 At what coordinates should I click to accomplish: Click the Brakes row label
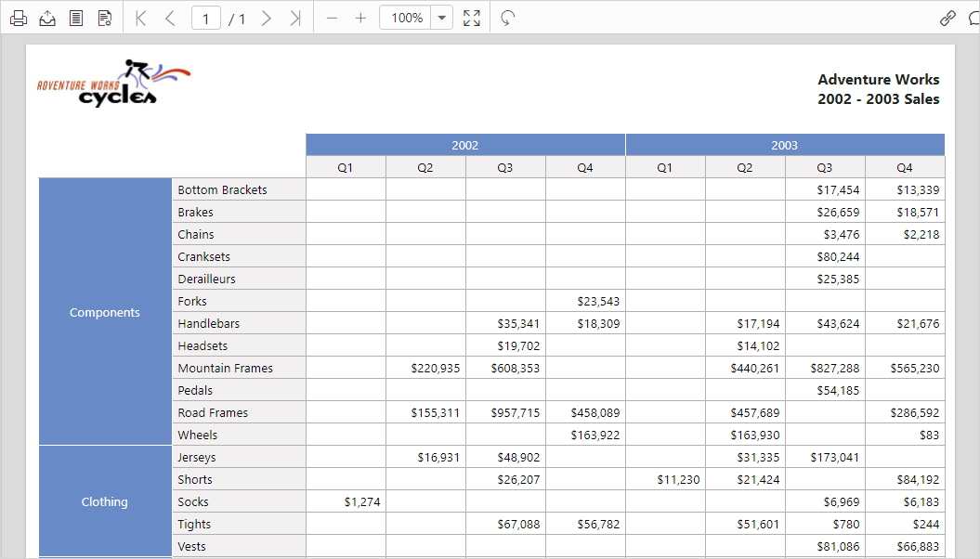click(195, 213)
